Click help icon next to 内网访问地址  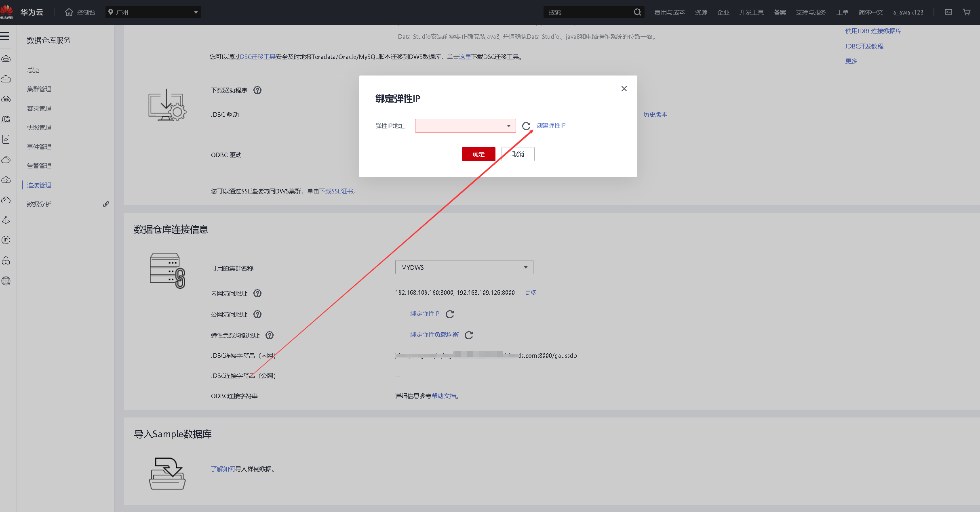257,294
